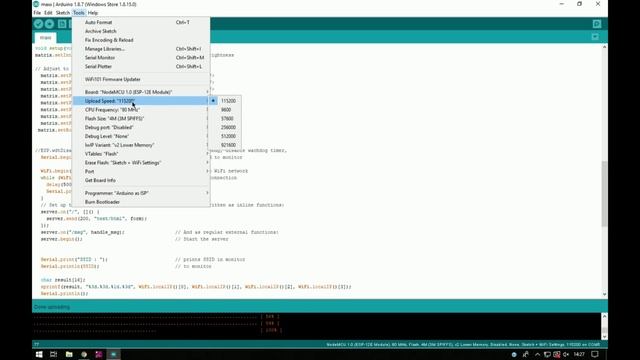Choose Burn Bootloader

click(x=141, y=202)
